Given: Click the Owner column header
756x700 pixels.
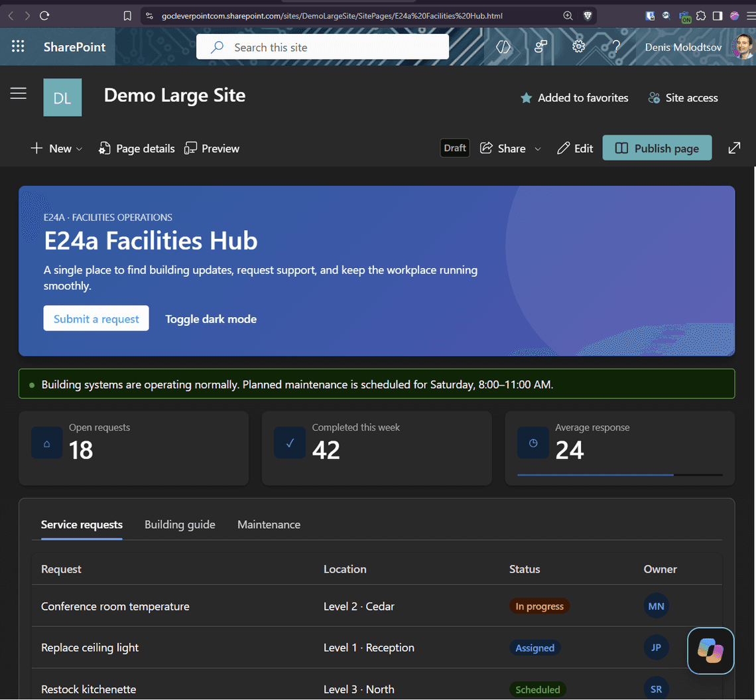Looking at the screenshot, I should pyautogui.click(x=660, y=569).
